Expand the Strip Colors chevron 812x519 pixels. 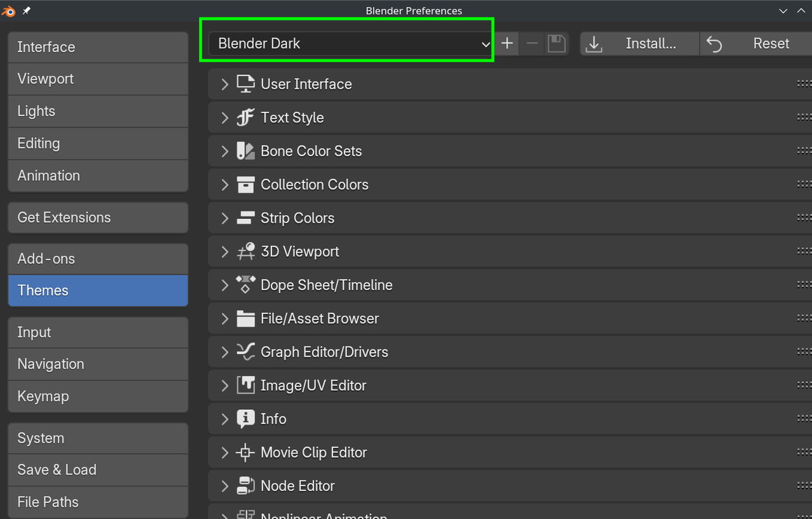click(225, 218)
